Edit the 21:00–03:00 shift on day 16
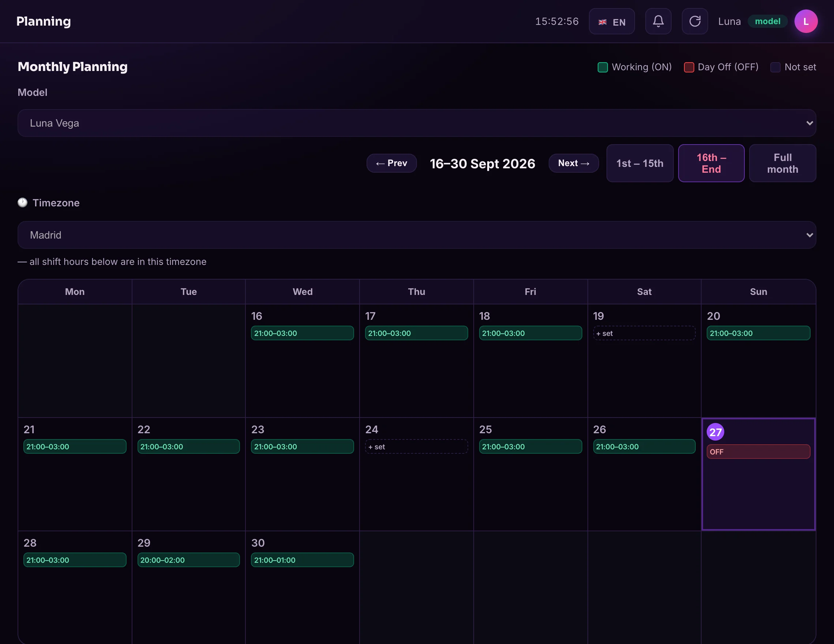834x644 pixels. point(302,333)
